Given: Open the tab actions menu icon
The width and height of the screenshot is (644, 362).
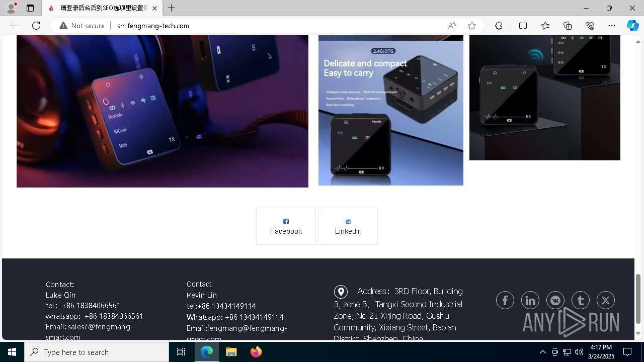Looking at the screenshot, I should pyautogui.click(x=30, y=8).
